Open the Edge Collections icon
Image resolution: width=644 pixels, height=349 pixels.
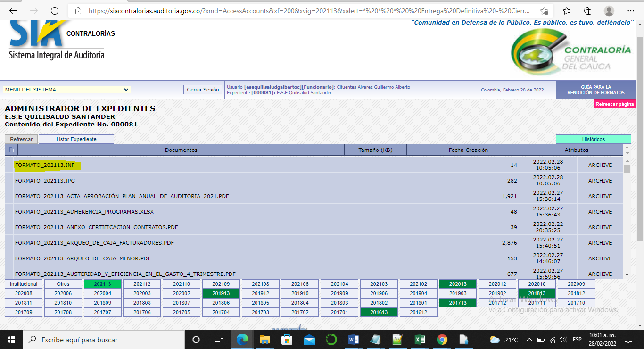[x=587, y=11]
